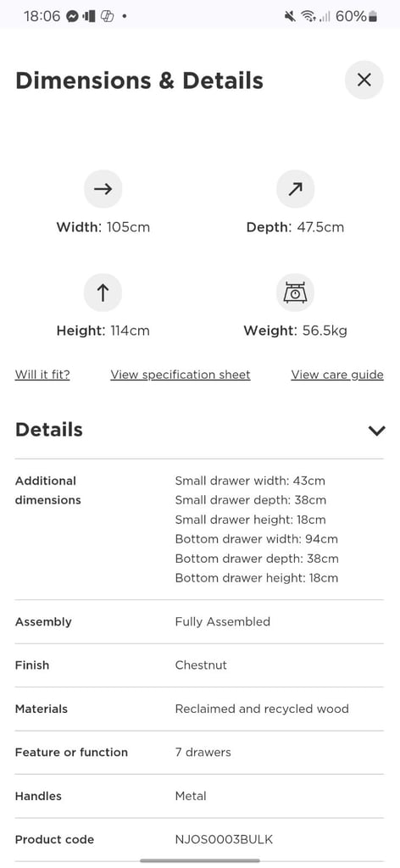Tap the Weight scale icon
This screenshot has width=400, height=868.
(x=295, y=292)
